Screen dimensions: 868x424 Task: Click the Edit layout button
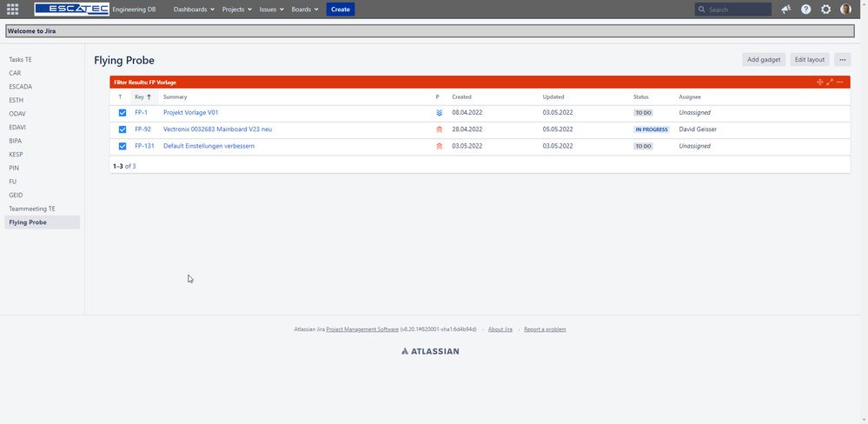coord(810,60)
